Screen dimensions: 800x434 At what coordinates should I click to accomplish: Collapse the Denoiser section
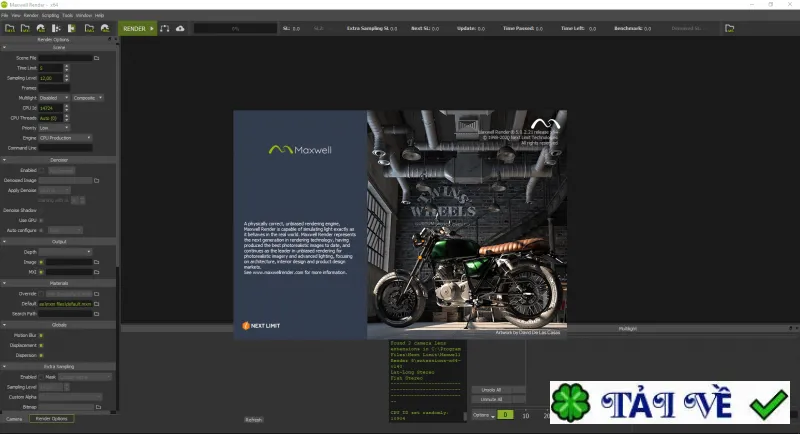[x=5, y=160]
